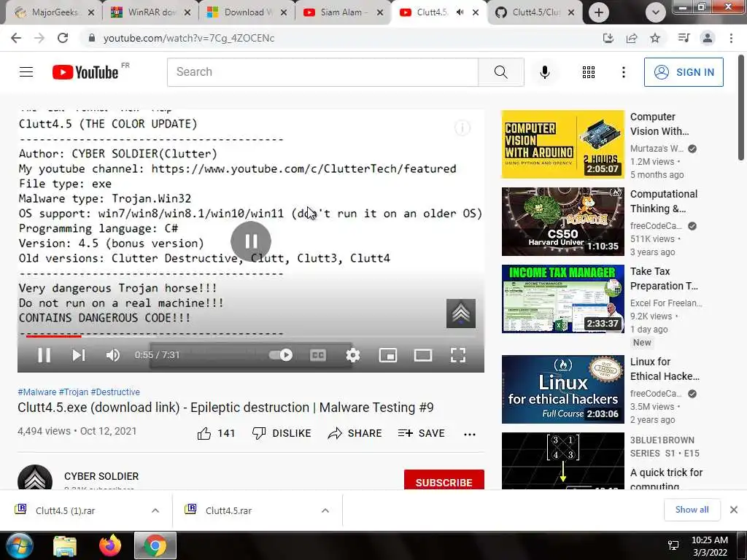Seek on the video progress bar

tap(251, 336)
